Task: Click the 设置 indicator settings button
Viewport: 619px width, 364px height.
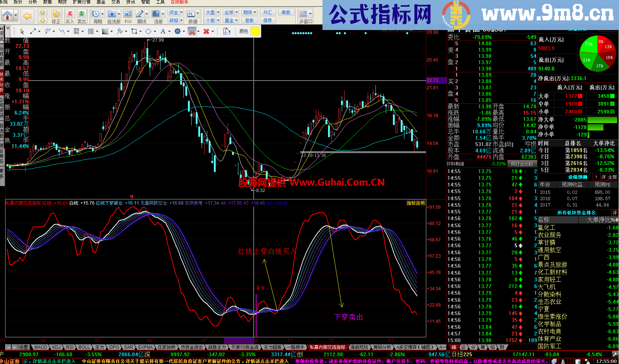Action: click(x=24, y=347)
